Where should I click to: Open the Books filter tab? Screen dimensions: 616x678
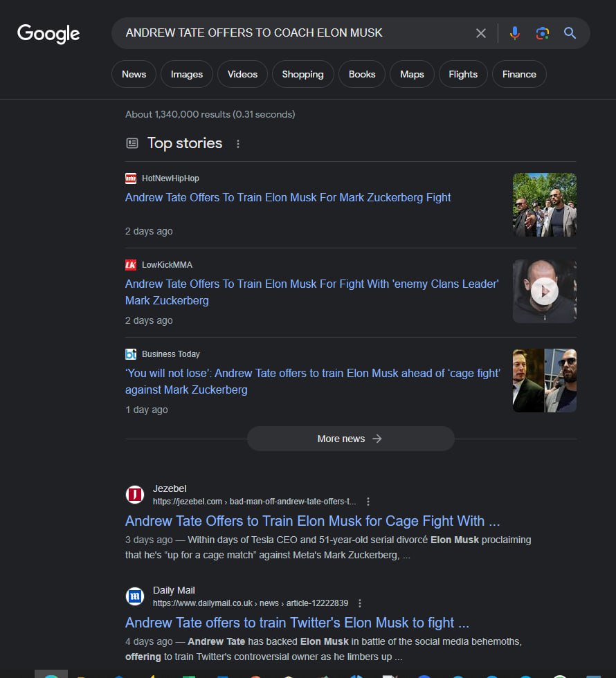tap(361, 75)
